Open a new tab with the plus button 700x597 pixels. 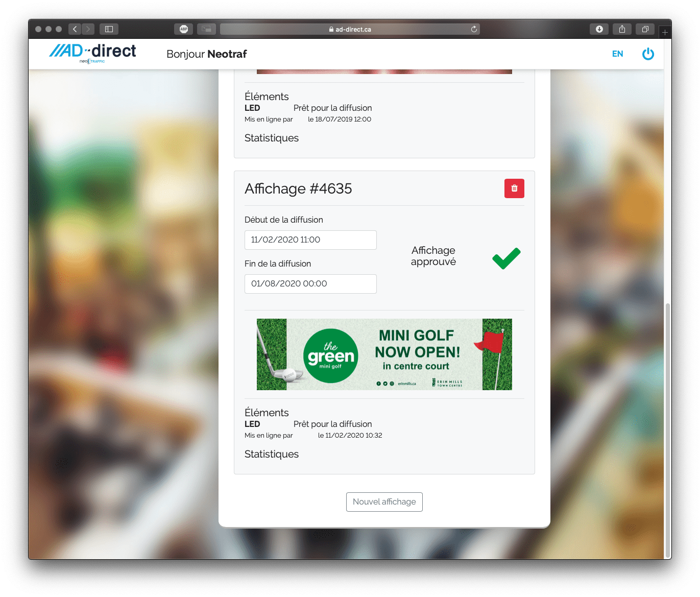point(665,32)
